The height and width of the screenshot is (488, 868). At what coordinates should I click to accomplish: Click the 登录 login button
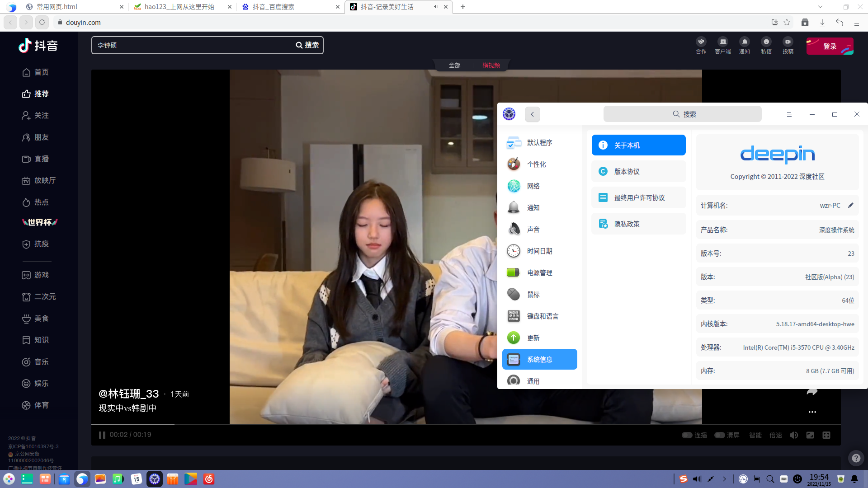tap(830, 46)
